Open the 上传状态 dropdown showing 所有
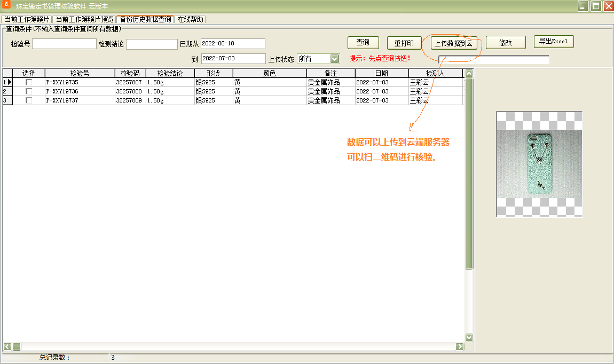Screen dimensions: 614x364 point(334,59)
